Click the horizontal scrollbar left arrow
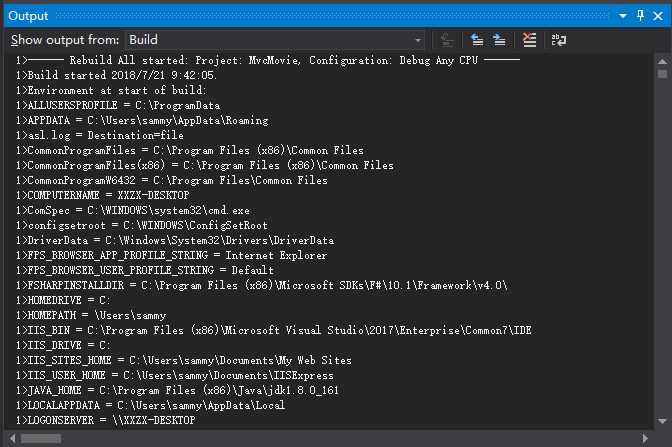 [x=12, y=438]
